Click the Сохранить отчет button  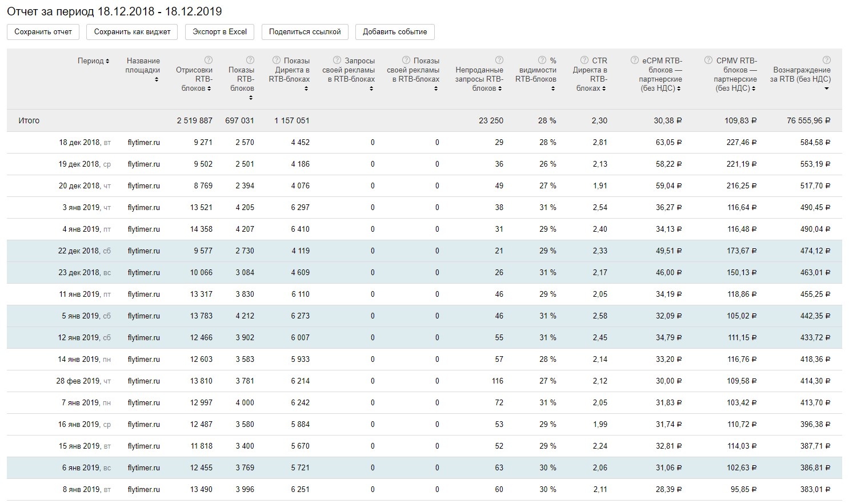pyautogui.click(x=43, y=32)
